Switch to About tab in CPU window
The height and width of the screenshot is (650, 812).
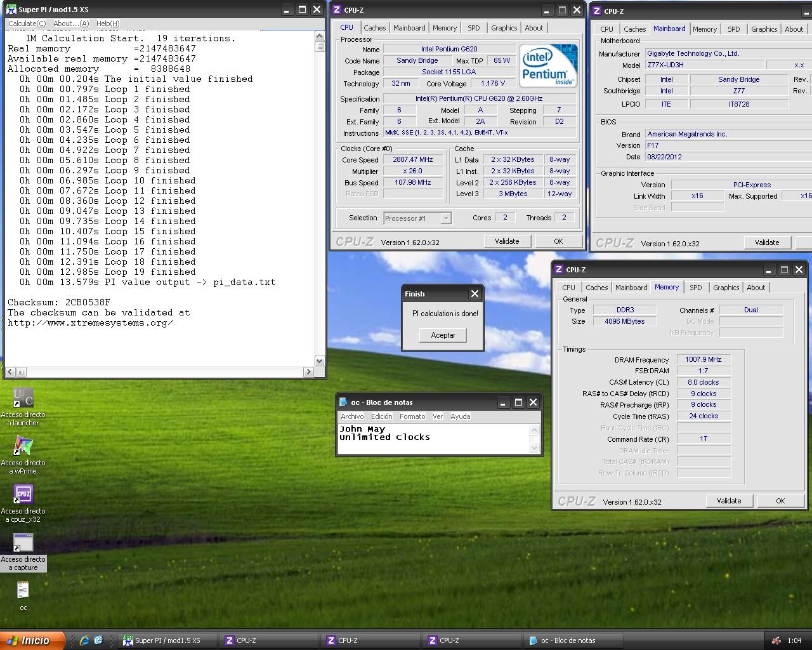click(534, 28)
